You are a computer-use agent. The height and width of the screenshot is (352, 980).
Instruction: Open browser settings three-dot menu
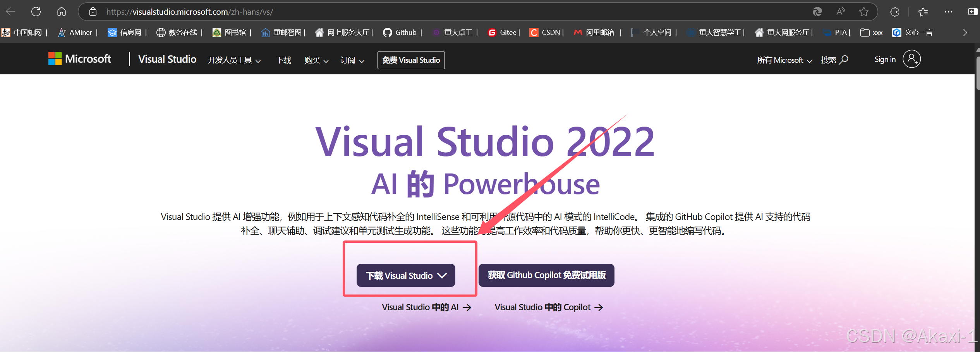click(x=948, y=12)
